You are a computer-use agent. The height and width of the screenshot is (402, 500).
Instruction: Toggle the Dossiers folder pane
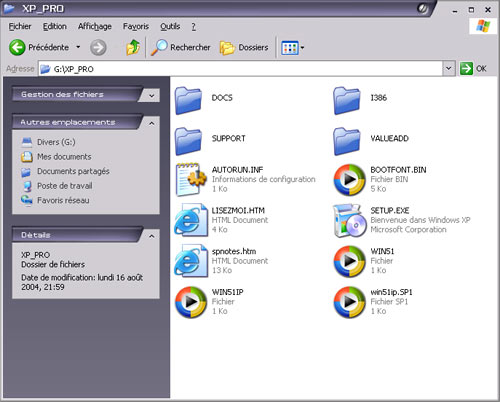point(244,48)
